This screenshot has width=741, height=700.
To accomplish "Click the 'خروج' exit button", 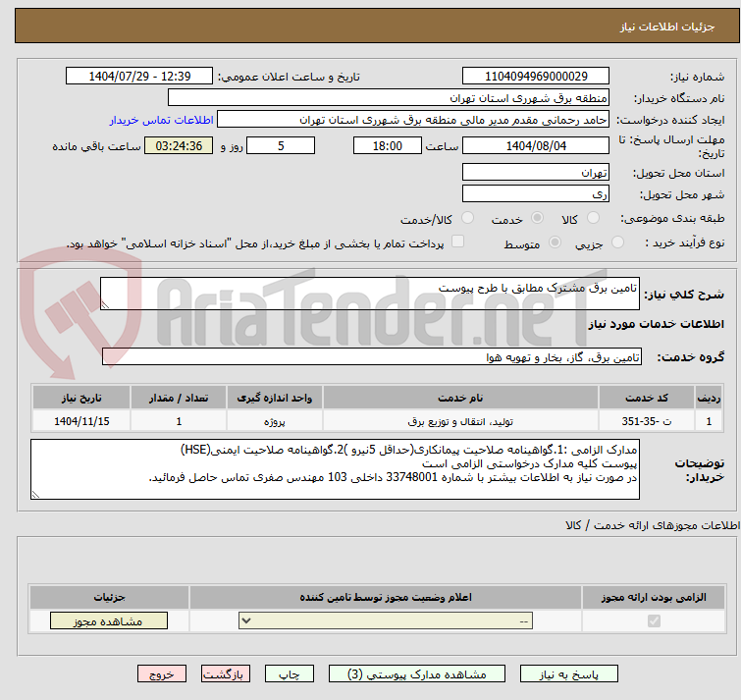I will click(x=162, y=674).
